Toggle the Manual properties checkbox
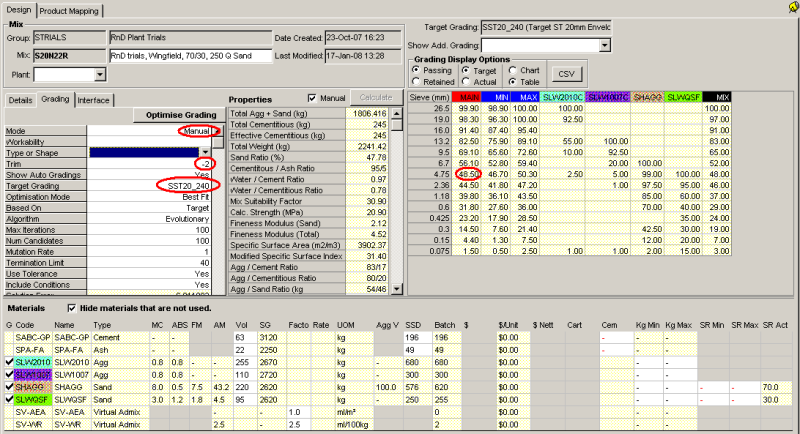Viewport: 800px width, 434px height. [x=312, y=98]
